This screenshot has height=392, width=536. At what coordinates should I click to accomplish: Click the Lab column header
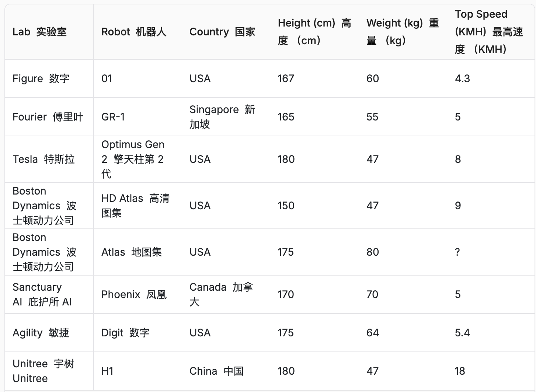coord(40,32)
